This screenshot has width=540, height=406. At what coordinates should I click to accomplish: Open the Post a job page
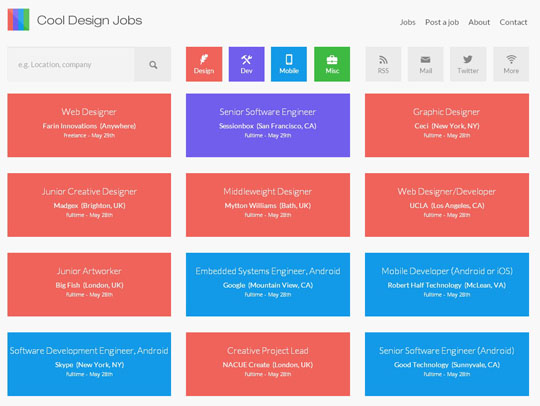pos(442,22)
